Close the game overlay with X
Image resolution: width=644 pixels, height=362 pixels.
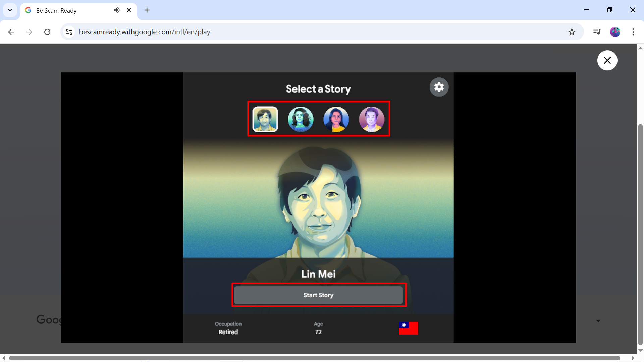tap(607, 60)
